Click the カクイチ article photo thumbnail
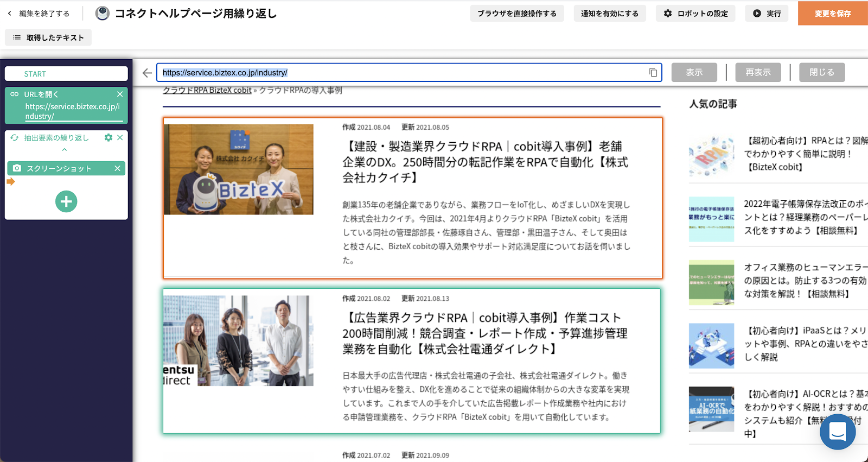The image size is (868, 462). [239, 169]
